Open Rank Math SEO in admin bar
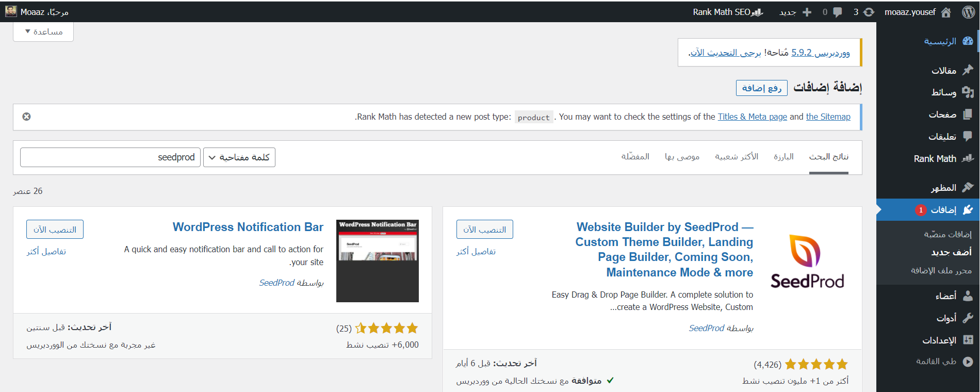This screenshot has height=392, width=980. 727,12
